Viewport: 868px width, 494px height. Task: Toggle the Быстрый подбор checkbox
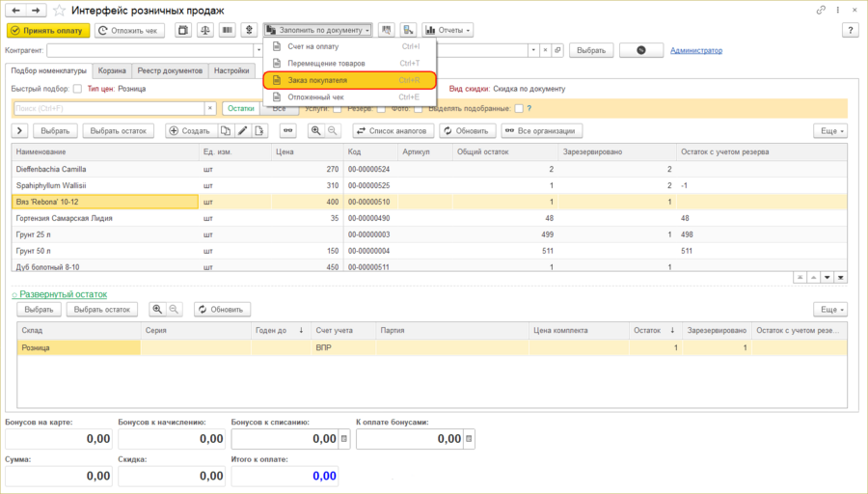click(x=77, y=89)
